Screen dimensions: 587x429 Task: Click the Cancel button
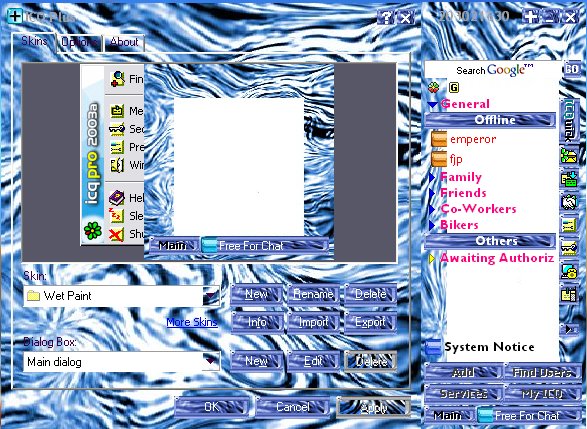click(293, 407)
